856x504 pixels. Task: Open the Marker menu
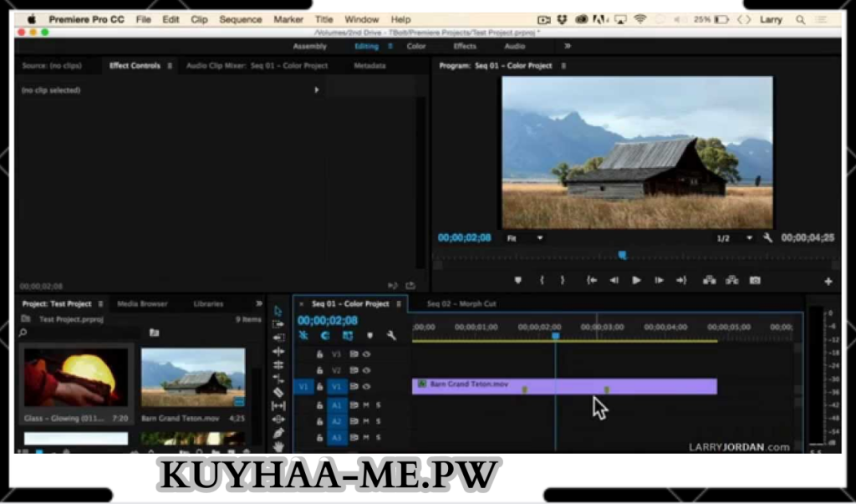click(x=288, y=19)
